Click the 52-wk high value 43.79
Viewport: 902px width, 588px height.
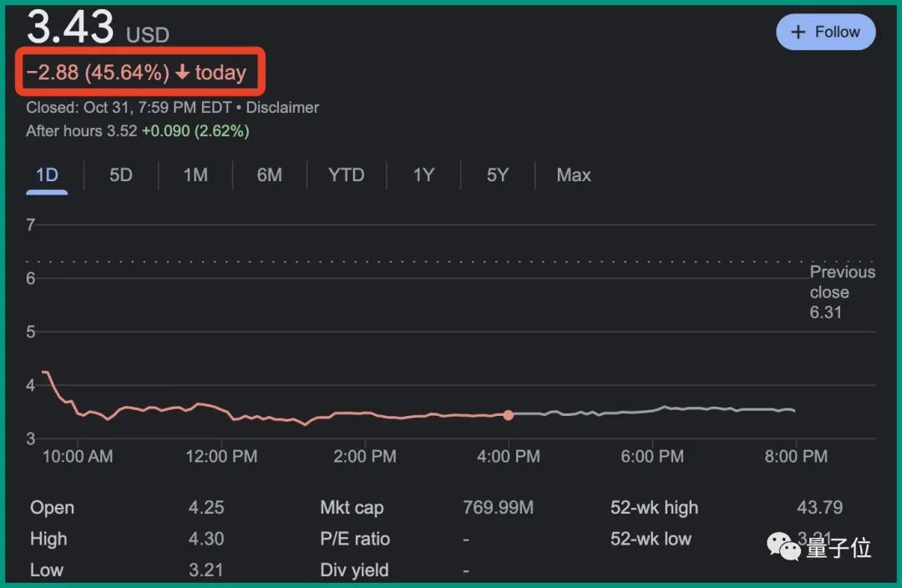click(x=819, y=508)
